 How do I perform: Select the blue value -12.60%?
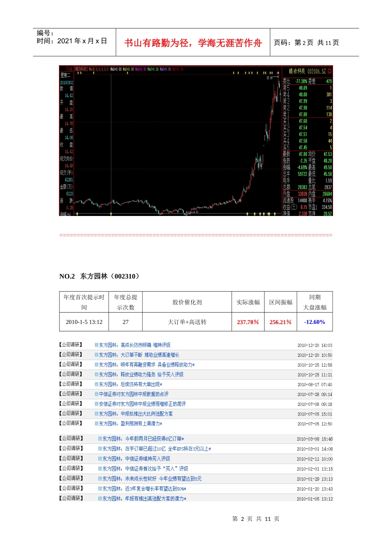click(x=315, y=322)
